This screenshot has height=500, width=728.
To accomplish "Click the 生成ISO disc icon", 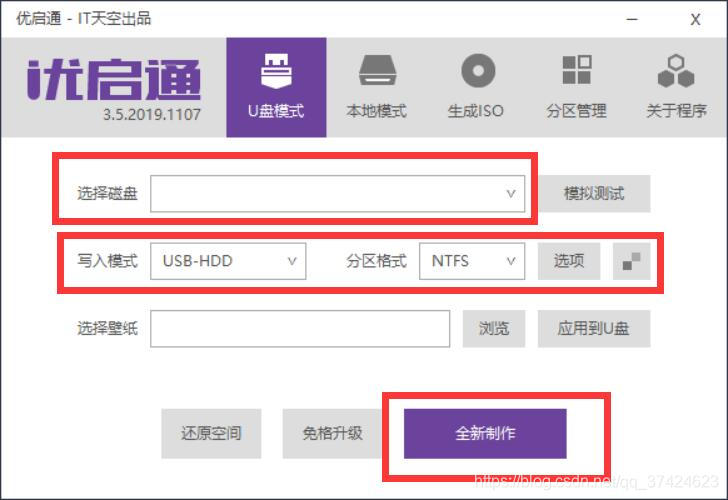I will (x=478, y=71).
